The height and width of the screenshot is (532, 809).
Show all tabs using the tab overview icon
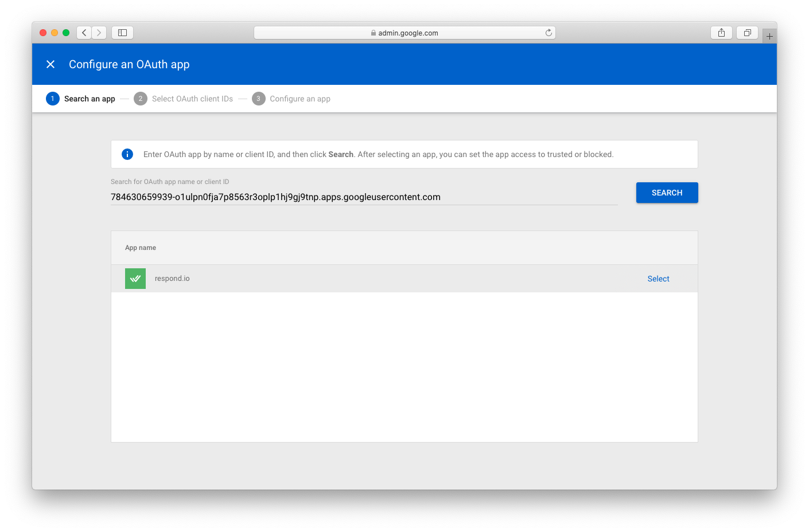[x=747, y=33]
